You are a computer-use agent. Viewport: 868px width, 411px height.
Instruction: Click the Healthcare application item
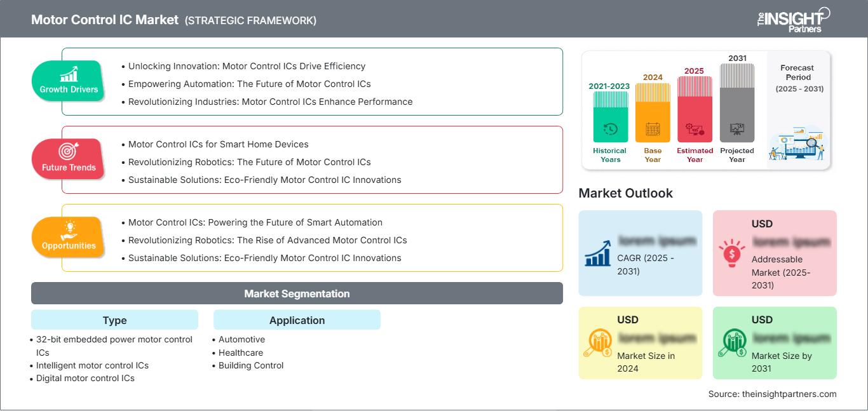click(x=240, y=353)
